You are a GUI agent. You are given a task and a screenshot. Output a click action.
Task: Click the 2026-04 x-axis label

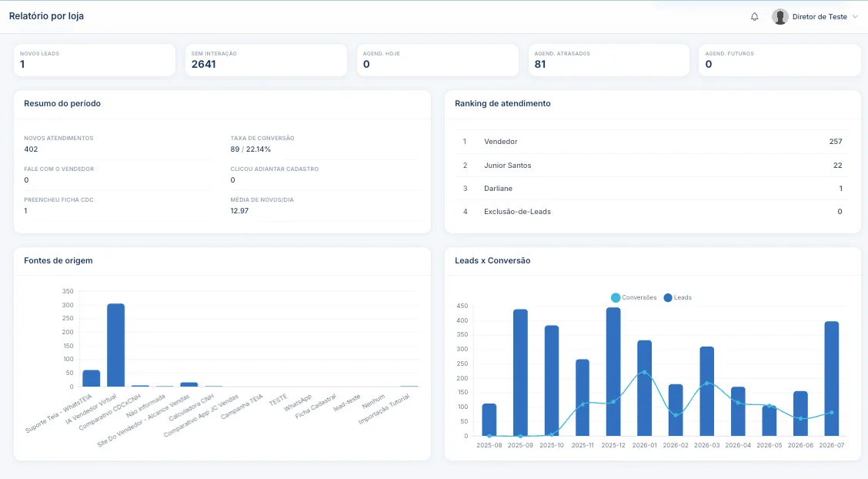coord(738,445)
